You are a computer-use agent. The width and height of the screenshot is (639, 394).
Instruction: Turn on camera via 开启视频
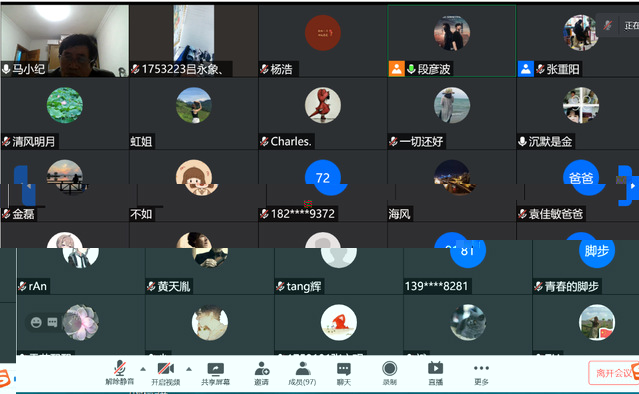(165, 373)
